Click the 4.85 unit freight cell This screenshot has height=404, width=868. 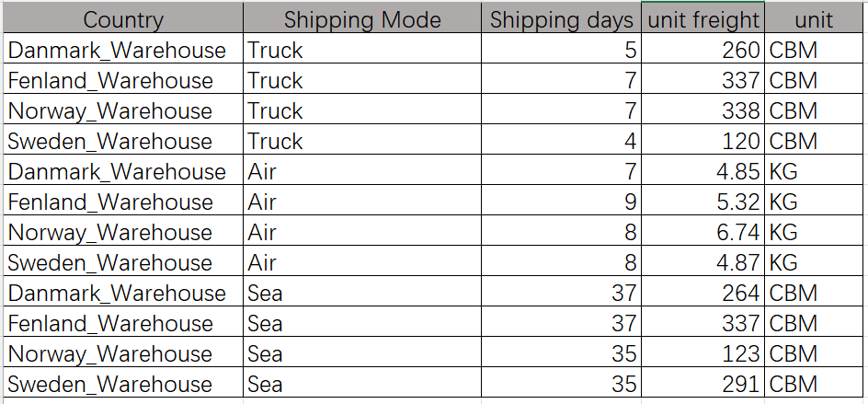tap(703, 170)
